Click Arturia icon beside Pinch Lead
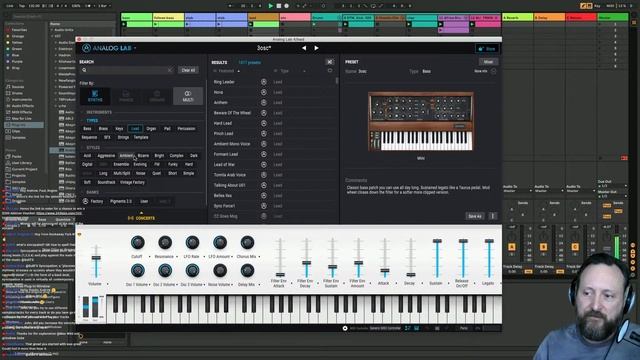Image resolution: width=640 pixels, height=360 pixels. pos(264,133)
